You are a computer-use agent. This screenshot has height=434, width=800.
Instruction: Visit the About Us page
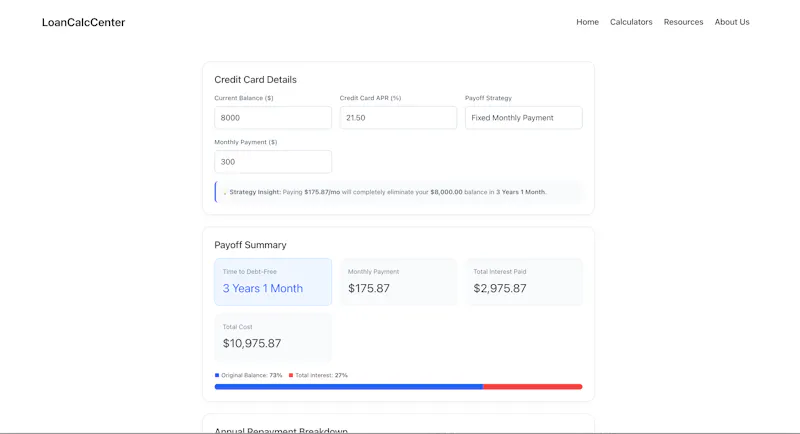point(732,22)
